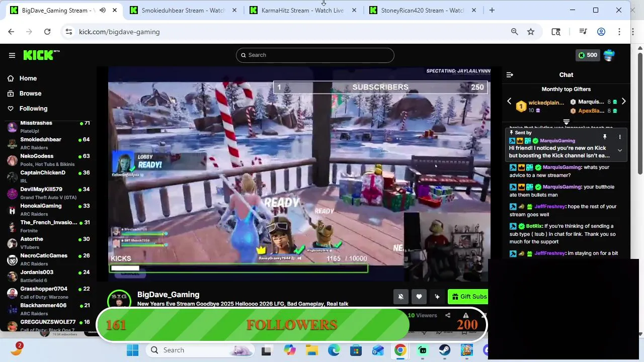The image size is (644, 362).
Task: Collapse the chat panel with arrow icon
Action: pos(510,75)
